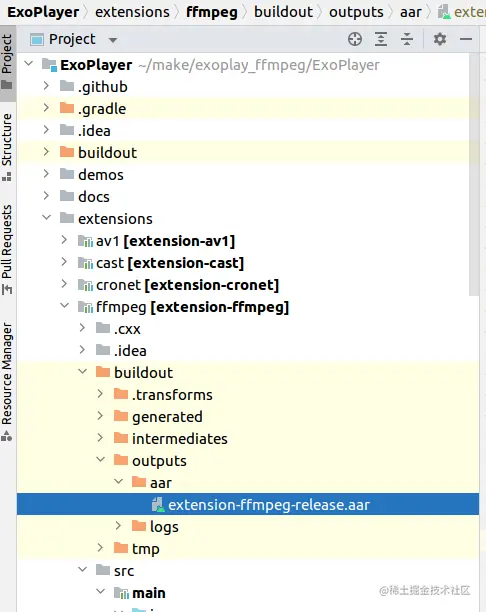486x612 pixels.
Task: Expand the intermediates folder
Action: click(x=100, y=438)
